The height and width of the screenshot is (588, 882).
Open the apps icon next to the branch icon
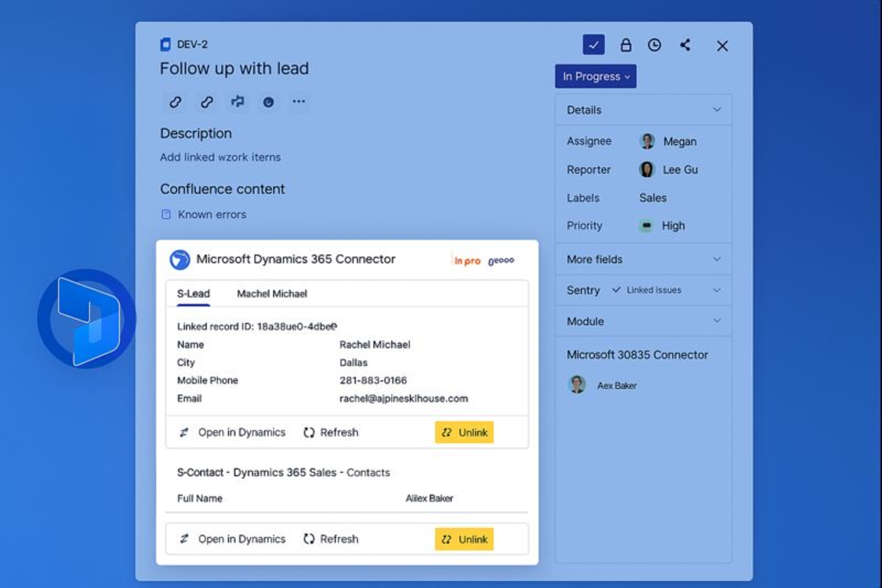(x=268, y=102)
